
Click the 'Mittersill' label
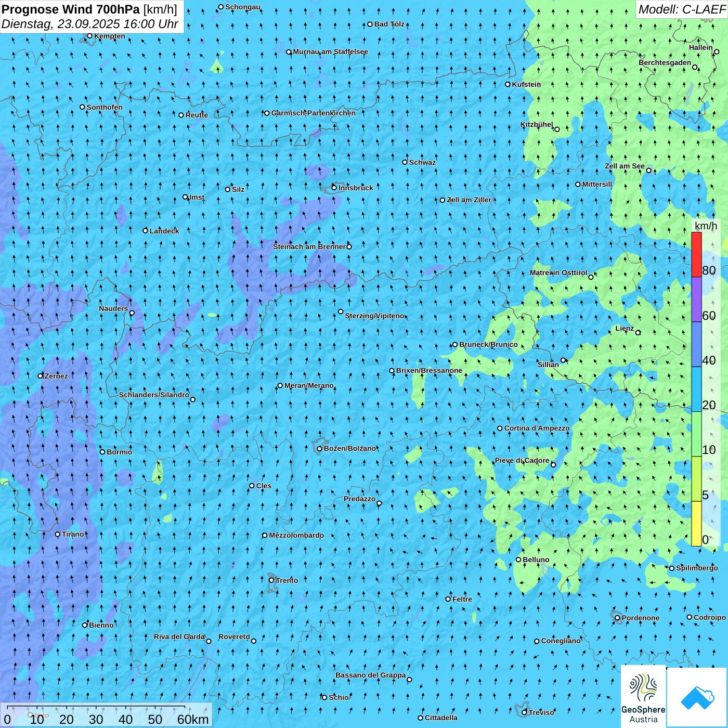tap(597, 184)
